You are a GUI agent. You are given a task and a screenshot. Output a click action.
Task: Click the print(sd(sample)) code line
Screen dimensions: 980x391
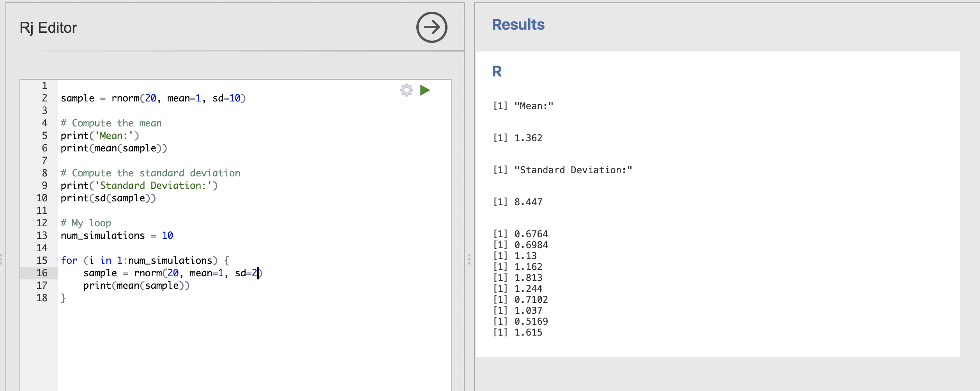(x=108, y=198)
